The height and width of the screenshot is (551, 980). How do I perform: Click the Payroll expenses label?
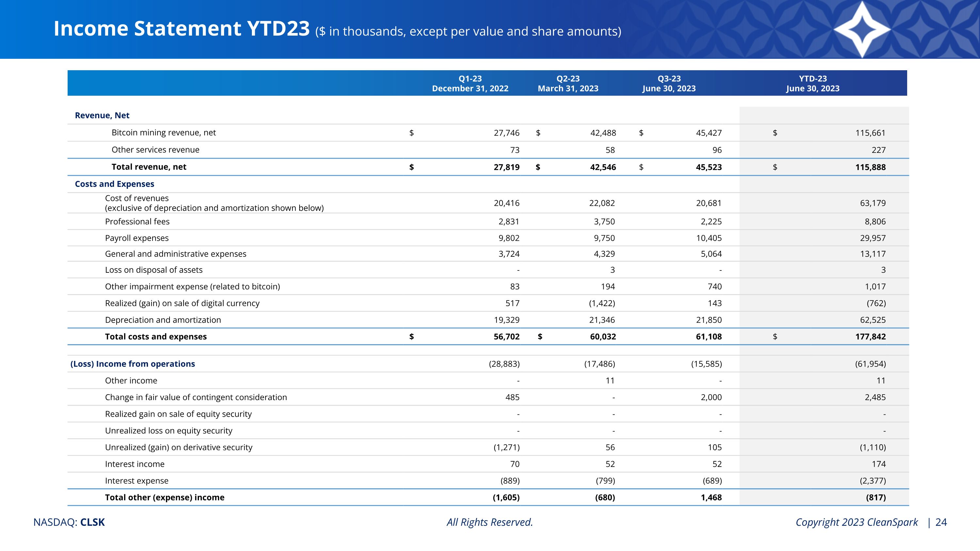pyautogui.click(x=137, y=238)
